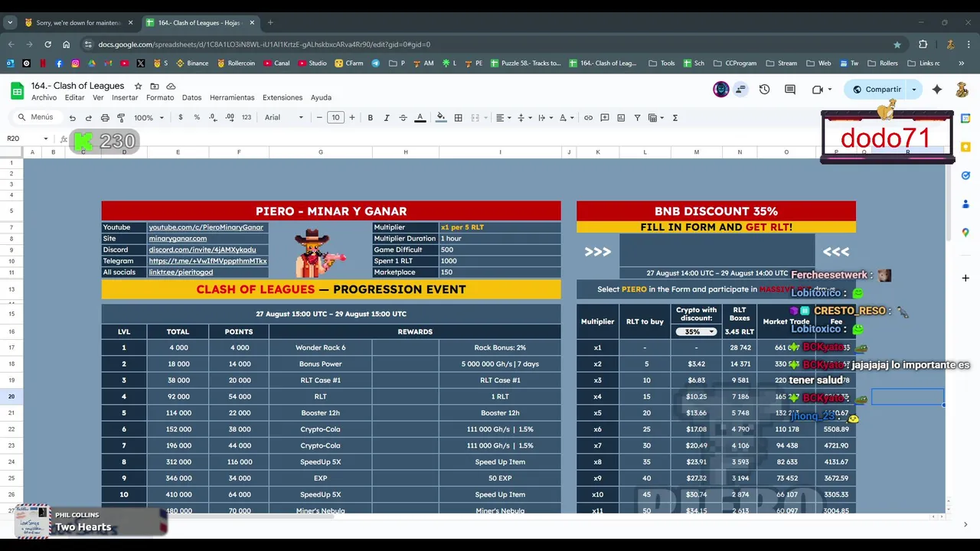Increase the font size
This screenshot has width=980, height=551.
pos(352,118)
